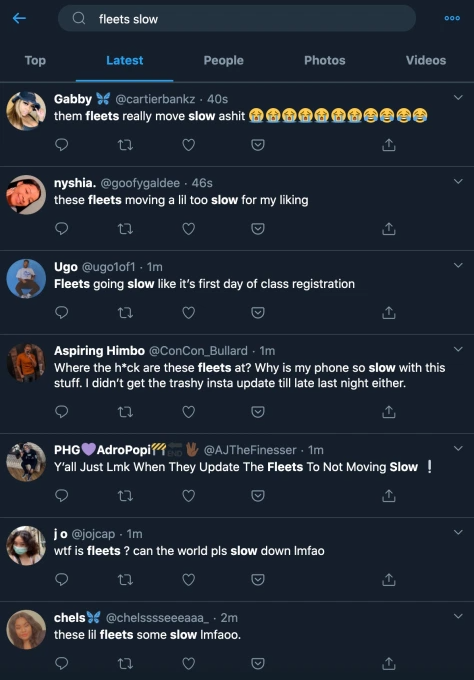Visit the @ugo1of1 handle link
474x680 pixels.
tap(108, 267)
